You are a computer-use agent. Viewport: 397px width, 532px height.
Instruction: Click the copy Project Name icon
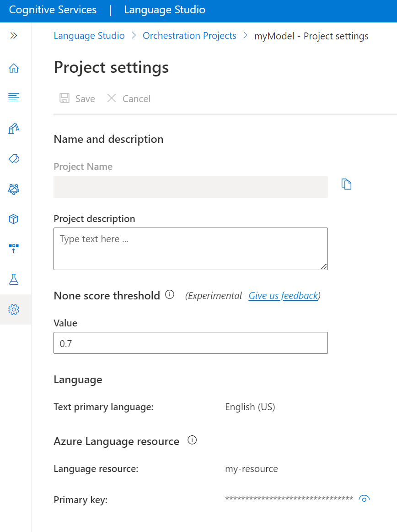(x=347, y=184)
